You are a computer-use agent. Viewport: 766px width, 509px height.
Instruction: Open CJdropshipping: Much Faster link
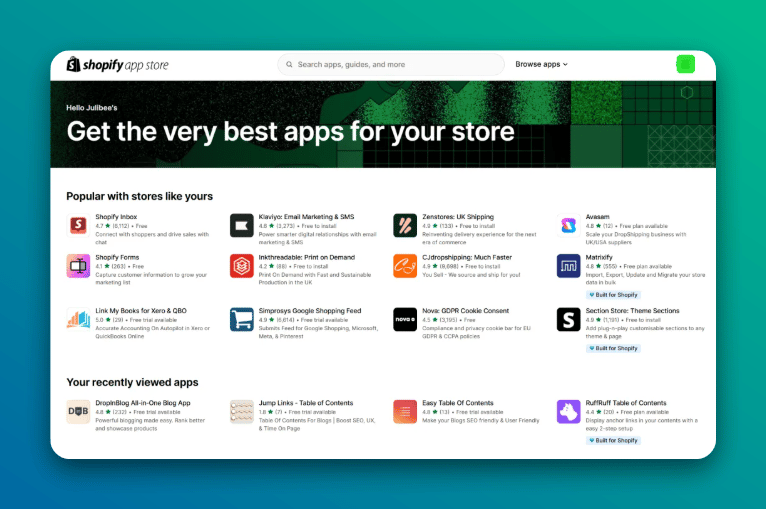(x=467, y=257)
